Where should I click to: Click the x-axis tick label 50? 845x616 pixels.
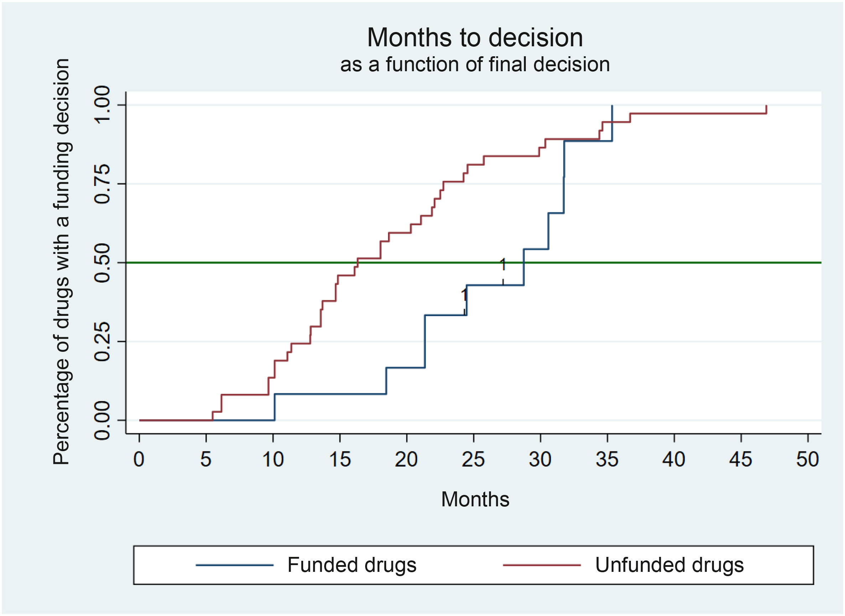(x=807, y=459)
